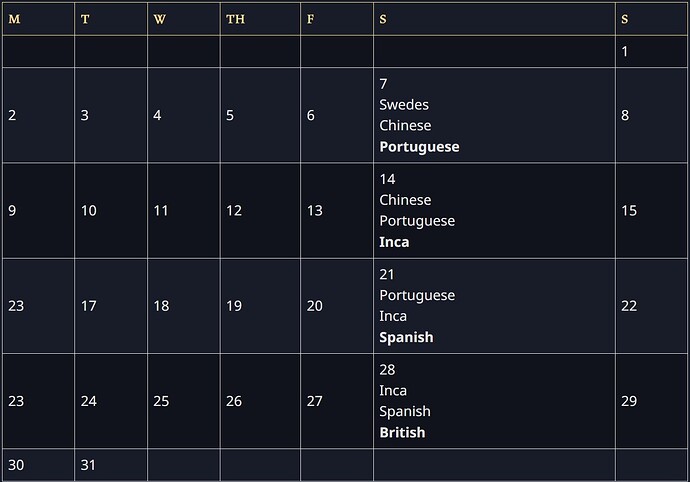Select day 13 on the calendar
This screenshot has height=482, width=690.
(x=314, y=210)
